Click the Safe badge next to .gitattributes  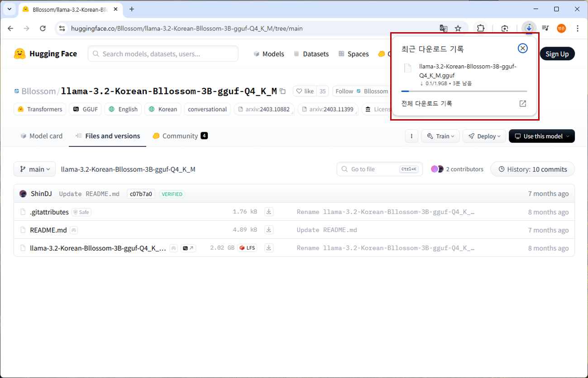(x=81, y=212)
